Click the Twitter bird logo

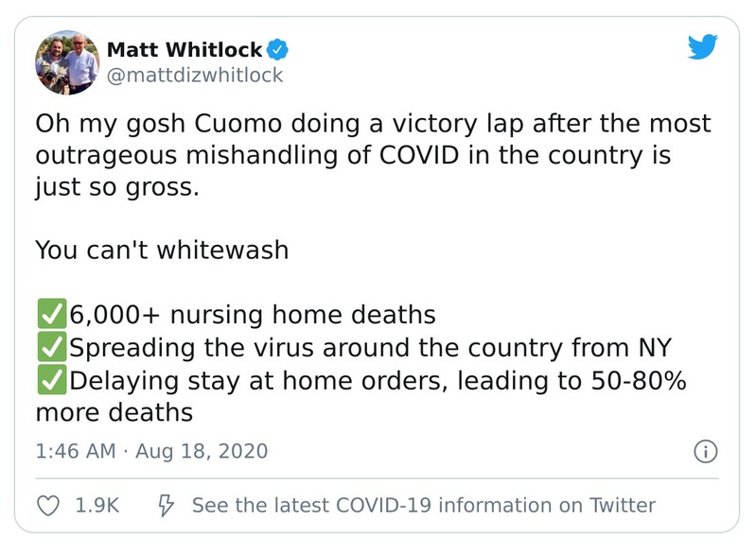point(704,47)
